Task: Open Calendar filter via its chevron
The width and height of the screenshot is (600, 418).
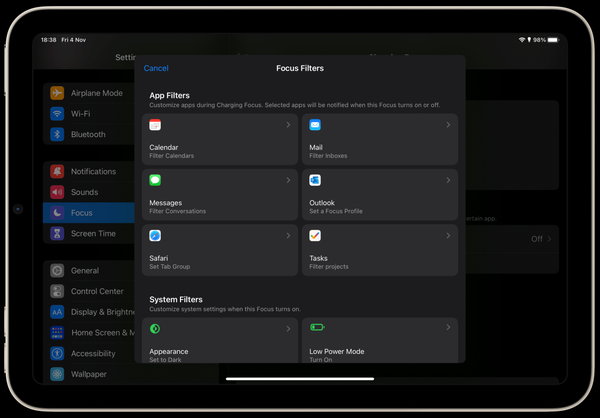Action: click(x=289, y=125)
